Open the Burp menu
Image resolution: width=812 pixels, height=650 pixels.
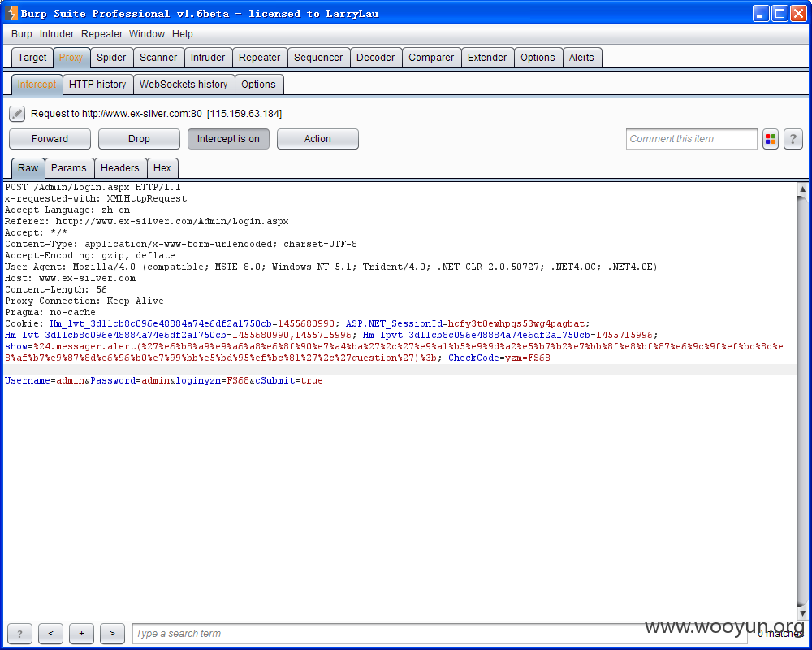click(22, 34)
